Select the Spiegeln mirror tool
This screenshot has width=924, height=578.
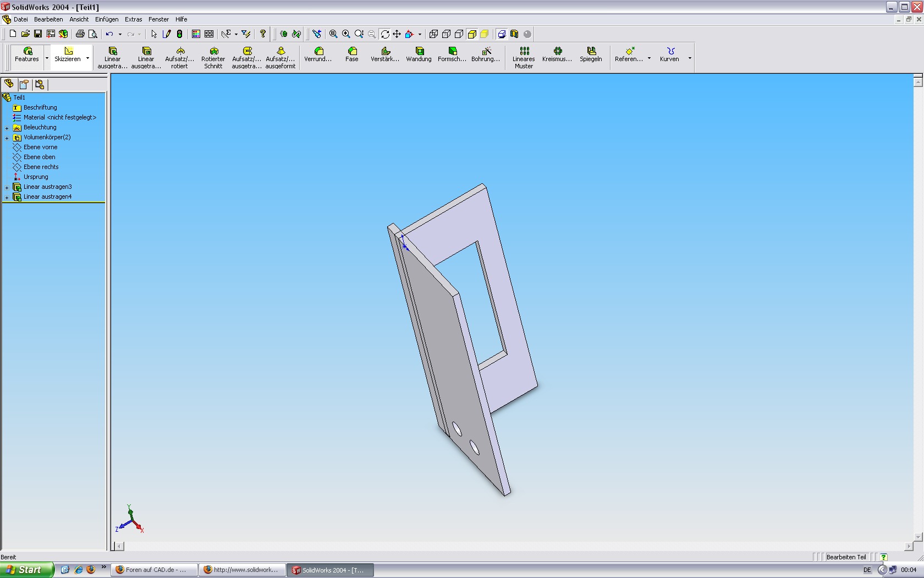click(x=591, y=54)
